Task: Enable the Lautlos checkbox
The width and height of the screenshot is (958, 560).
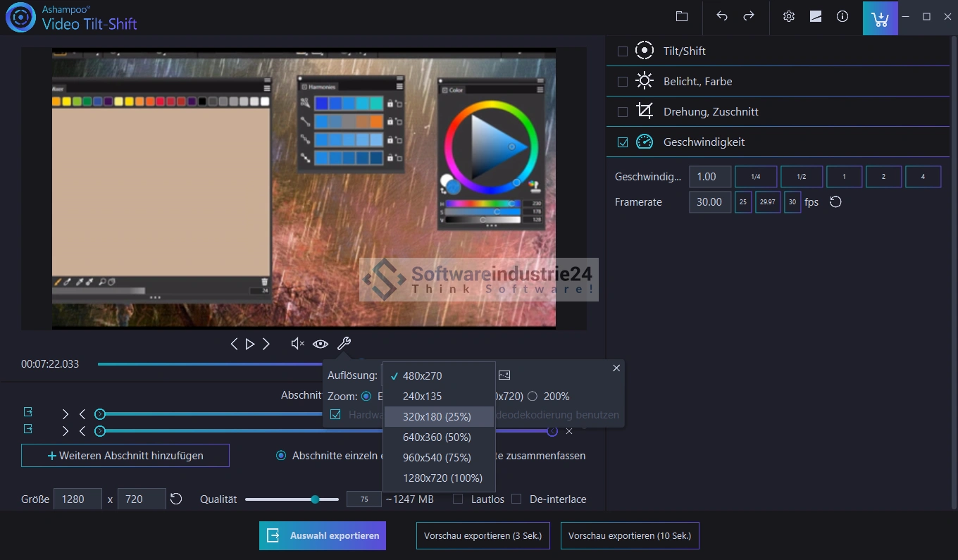Action: point(458,499)
